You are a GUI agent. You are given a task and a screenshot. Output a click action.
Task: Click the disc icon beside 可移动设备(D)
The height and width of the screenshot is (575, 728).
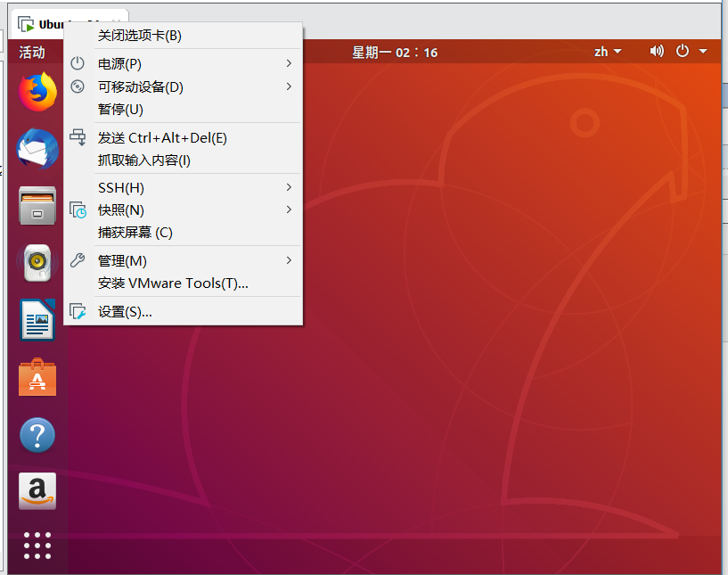[78, 86]
